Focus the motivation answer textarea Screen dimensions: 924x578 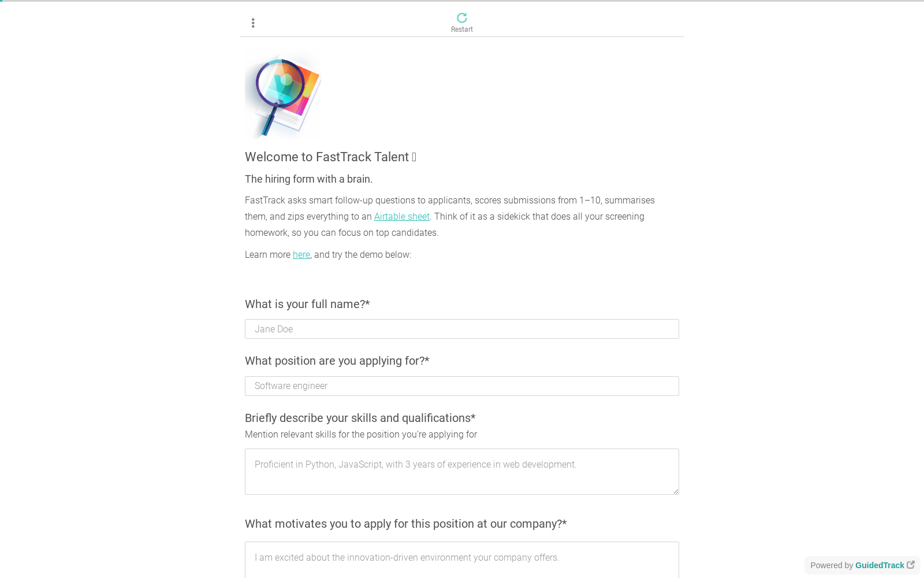coord(462,560)
